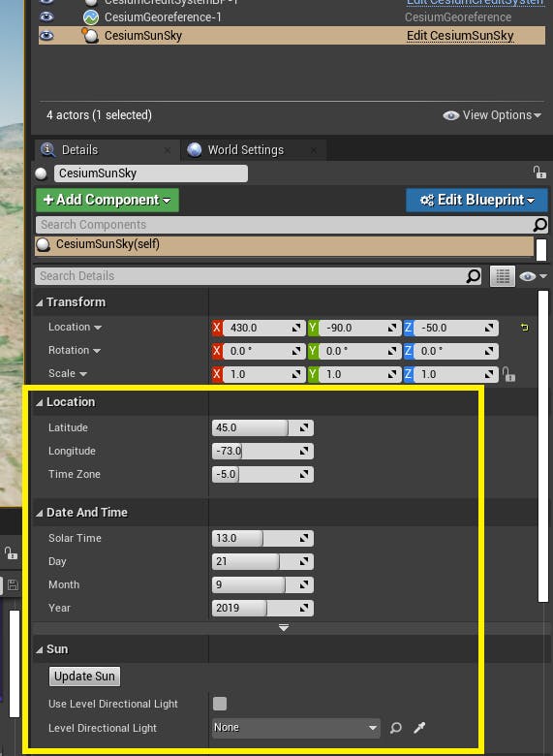The height and width of the screenshot is (756, 553).
Task: Click the CesiumSunSky actor sphere icon
Action: tap(90, 35)
